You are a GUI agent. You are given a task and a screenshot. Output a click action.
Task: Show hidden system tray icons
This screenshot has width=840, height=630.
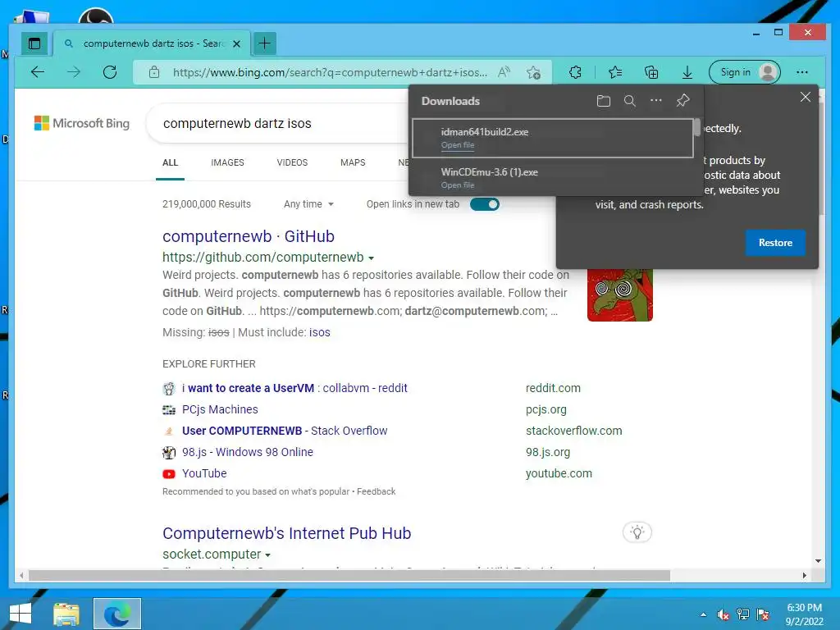[703, 614]
